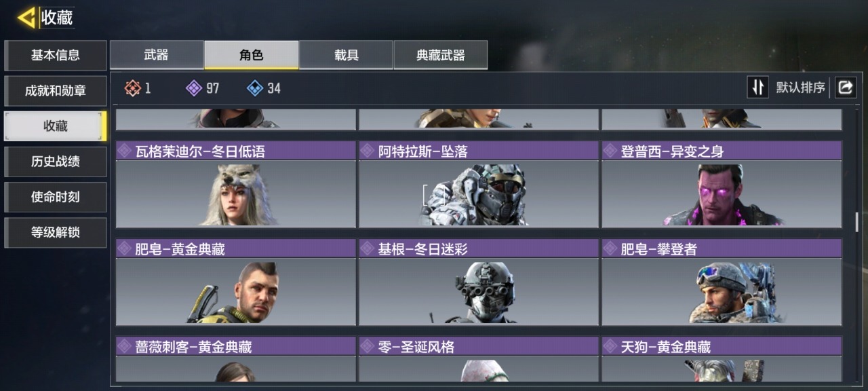Screen dimensions: 868x391
Task: Click the vertical scrollbar handle of list
Action: 857,222
